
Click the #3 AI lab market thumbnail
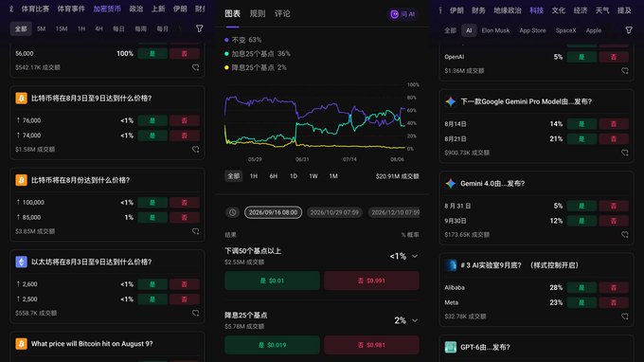[x=451, y=265]
